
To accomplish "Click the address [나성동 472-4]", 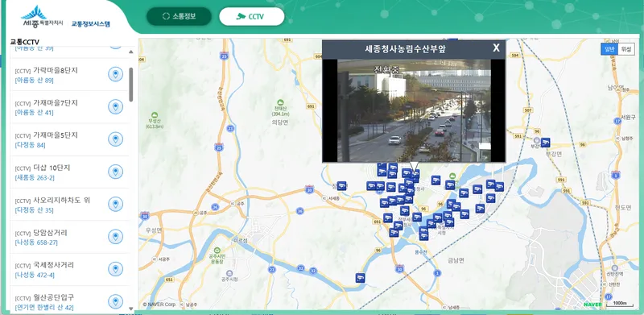I will [35, 275].
